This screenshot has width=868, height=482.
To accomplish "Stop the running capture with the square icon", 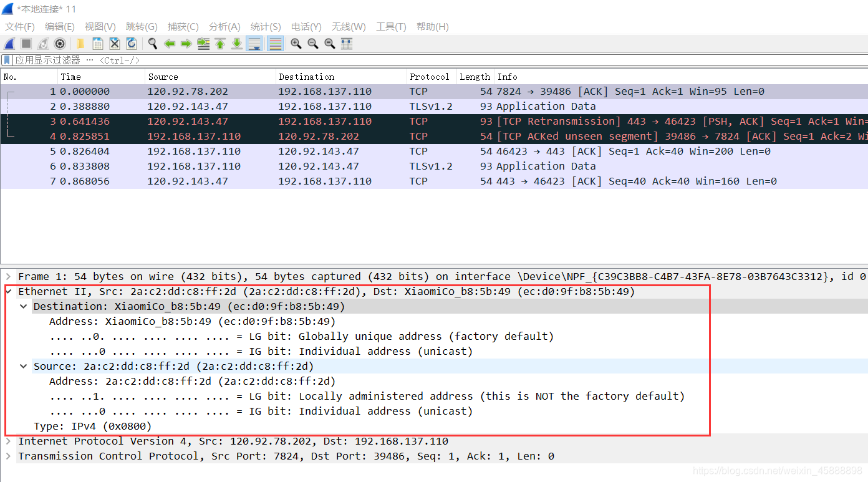I will click(x=26, y=44).
